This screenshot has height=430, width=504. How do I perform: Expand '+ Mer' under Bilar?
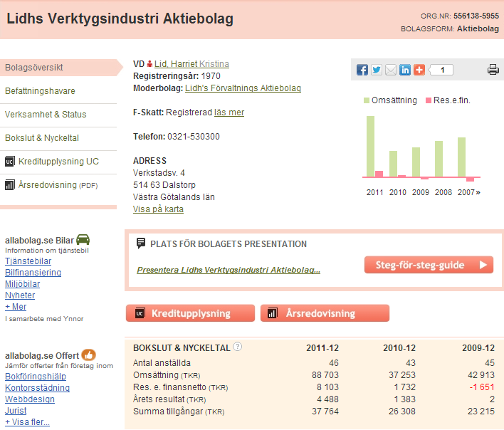click(x=16, y=307)
